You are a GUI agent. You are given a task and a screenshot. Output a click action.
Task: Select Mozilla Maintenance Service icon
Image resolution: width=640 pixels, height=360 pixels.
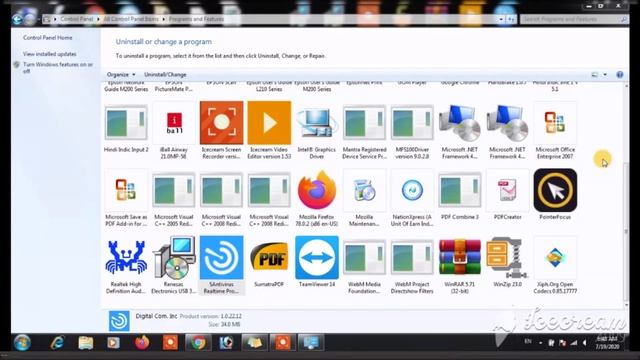(364, 190)
